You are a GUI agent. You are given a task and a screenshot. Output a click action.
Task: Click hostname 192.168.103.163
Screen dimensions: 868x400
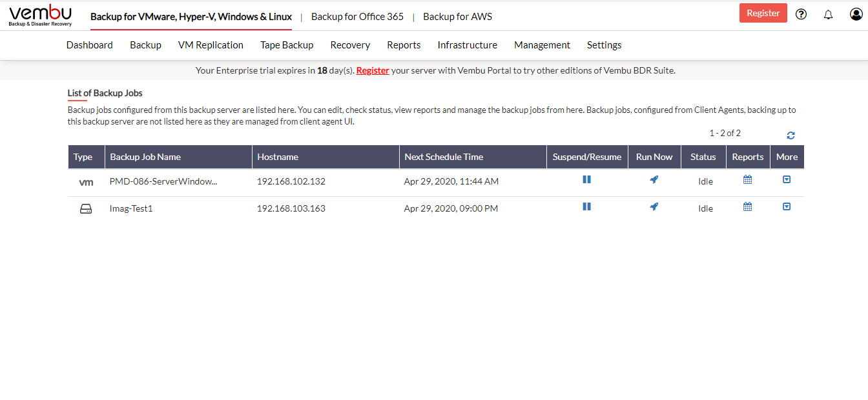pyautogui.click(x=291, y=209)
